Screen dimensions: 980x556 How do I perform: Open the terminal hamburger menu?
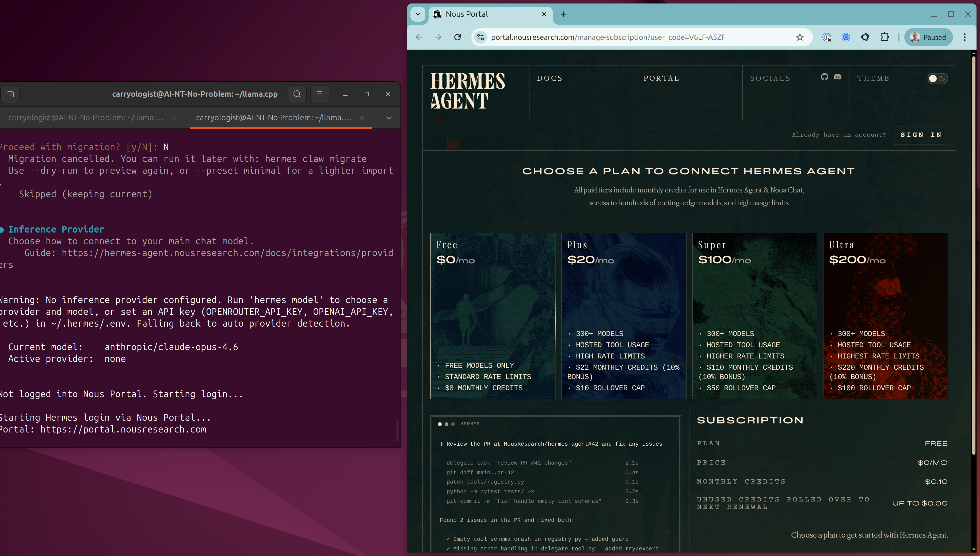pyautogui.click(x=319, y=94)
